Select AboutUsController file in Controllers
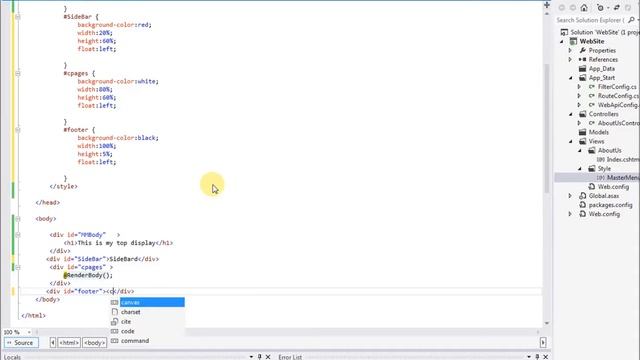Viewport: 640px width, 360px height. (x=618, y=123)
